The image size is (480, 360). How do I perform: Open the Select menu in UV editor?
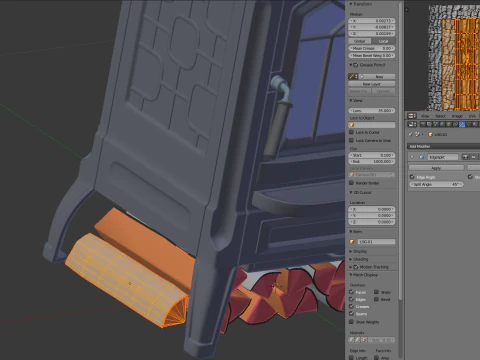point(440,116)
